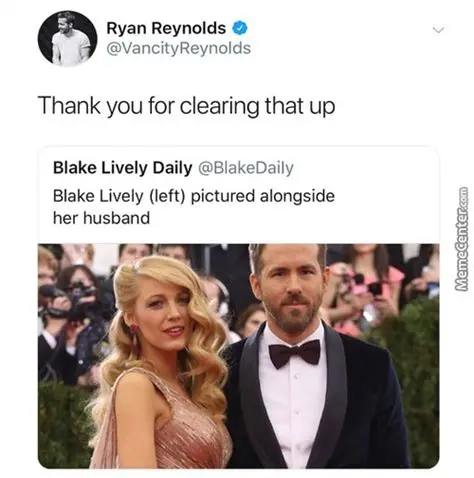Visit the @VancityReynolds handle

coord(178,48)
